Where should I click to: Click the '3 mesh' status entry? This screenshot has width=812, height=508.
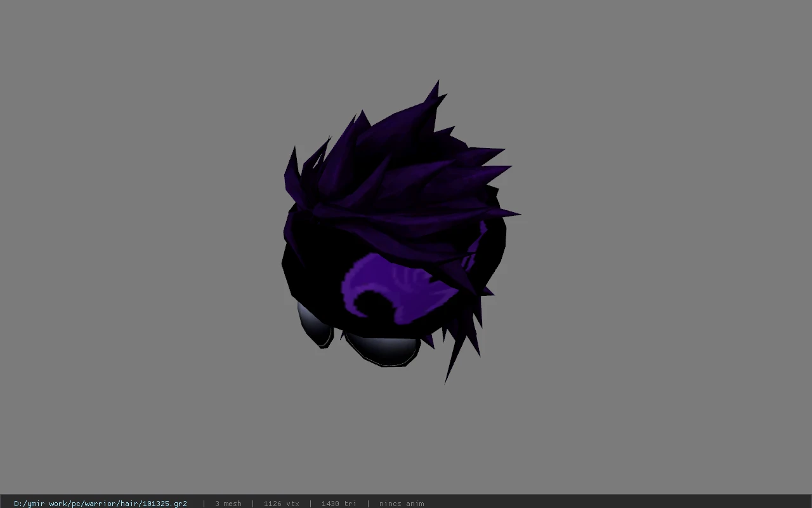(x=228, y=504)
